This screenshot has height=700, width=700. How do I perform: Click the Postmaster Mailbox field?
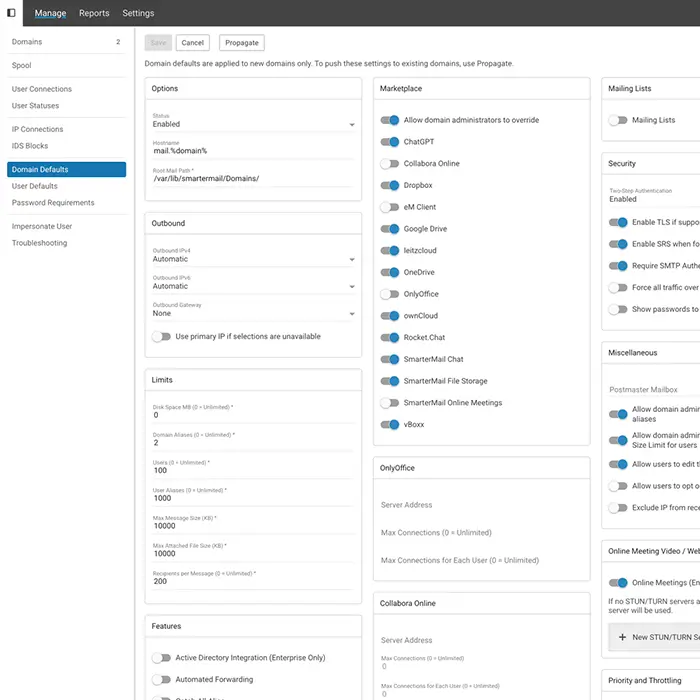coord(654,390)
